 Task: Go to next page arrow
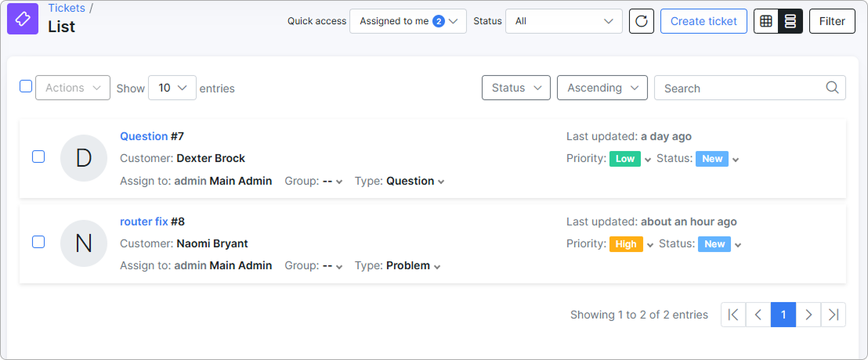(x=808, y=315)
